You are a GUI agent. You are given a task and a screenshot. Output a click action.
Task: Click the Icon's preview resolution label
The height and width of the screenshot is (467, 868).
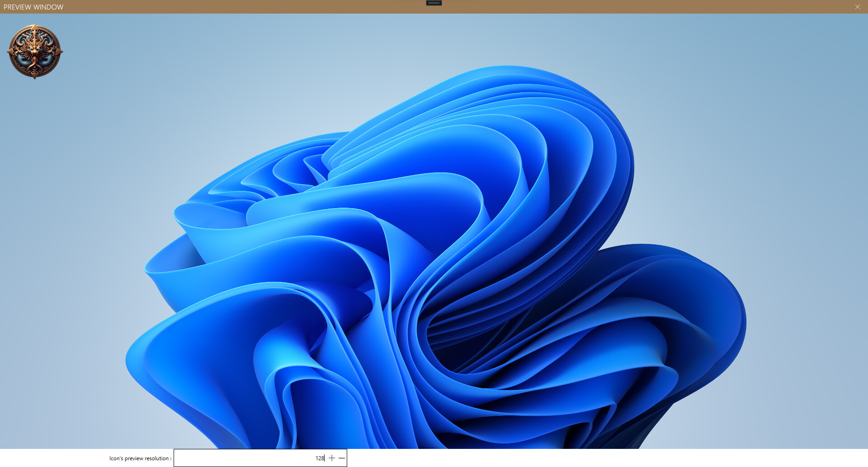(x=140, y=458)
